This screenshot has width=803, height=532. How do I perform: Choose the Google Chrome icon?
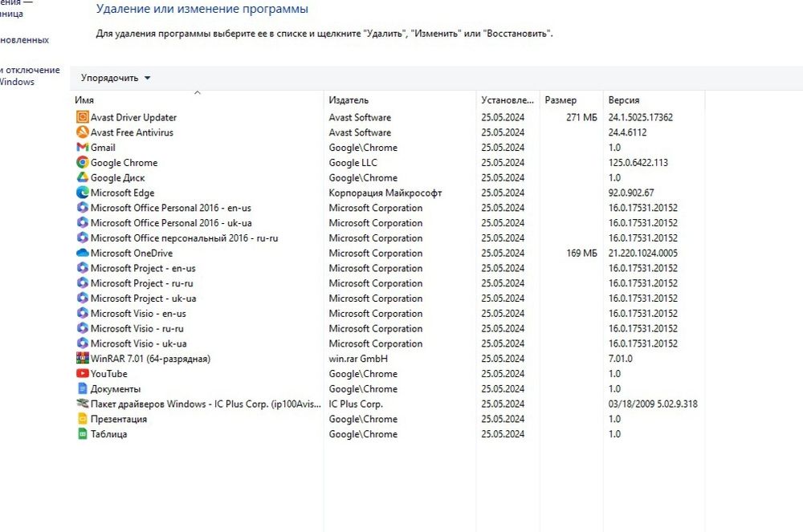[x=82, y=162]
